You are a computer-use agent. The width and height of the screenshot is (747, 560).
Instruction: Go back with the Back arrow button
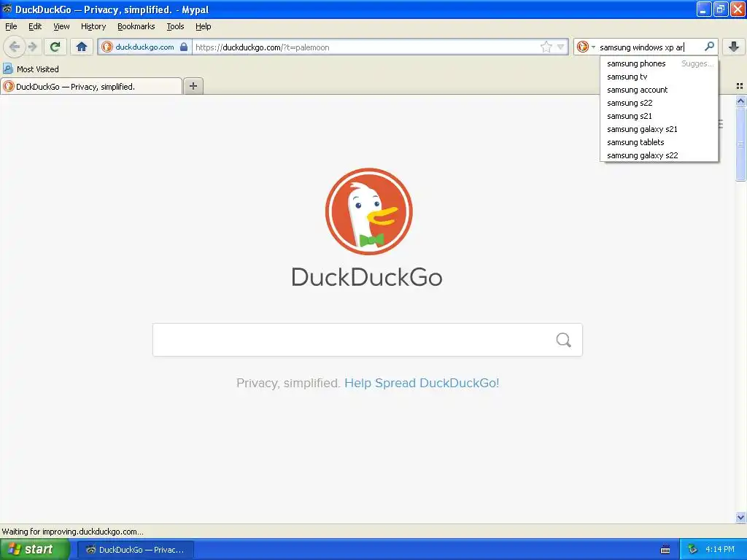coord(15,47)
